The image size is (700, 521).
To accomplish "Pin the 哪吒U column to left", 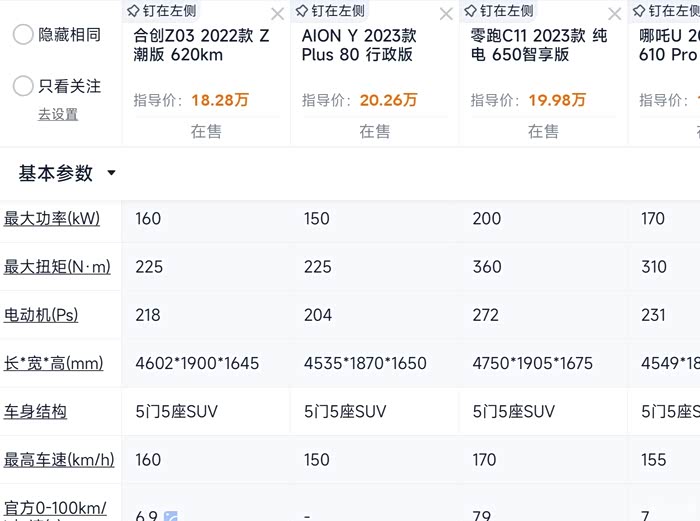I will 668,11.
